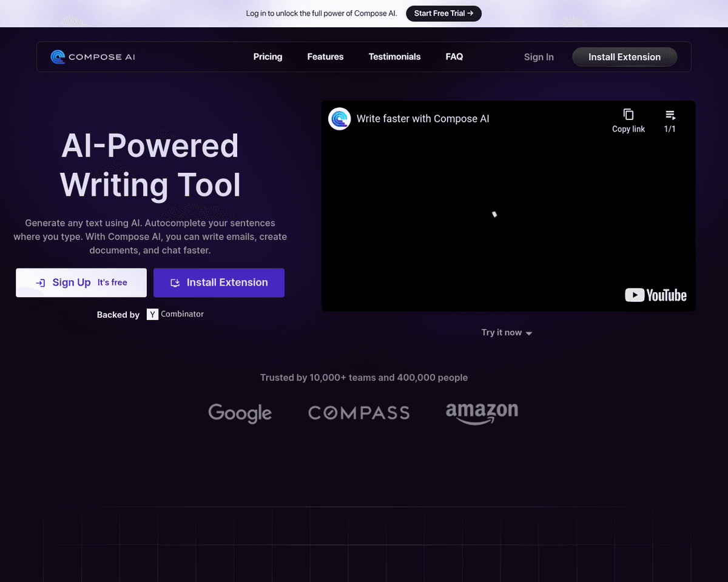
Task: Click the YouTube logo on video
Action: [x=656, y=295]
